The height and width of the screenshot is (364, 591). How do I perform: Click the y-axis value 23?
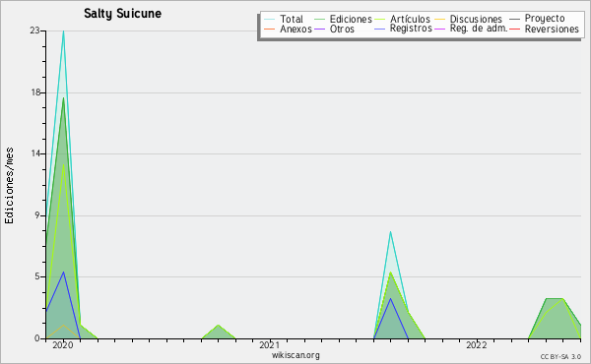(x=34, y=30)
